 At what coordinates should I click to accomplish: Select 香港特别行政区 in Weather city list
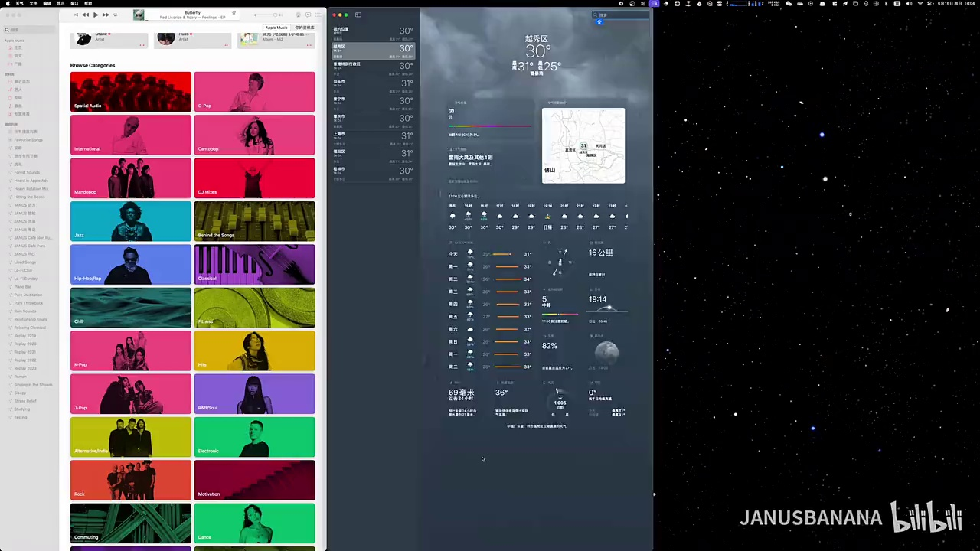(x=373, y=67)
